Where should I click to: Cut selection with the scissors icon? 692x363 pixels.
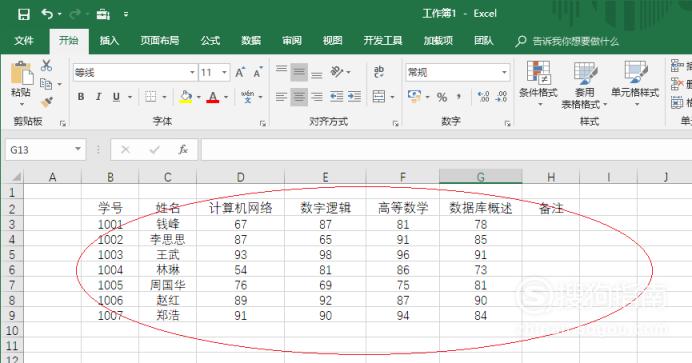click(x=46, y=66)
